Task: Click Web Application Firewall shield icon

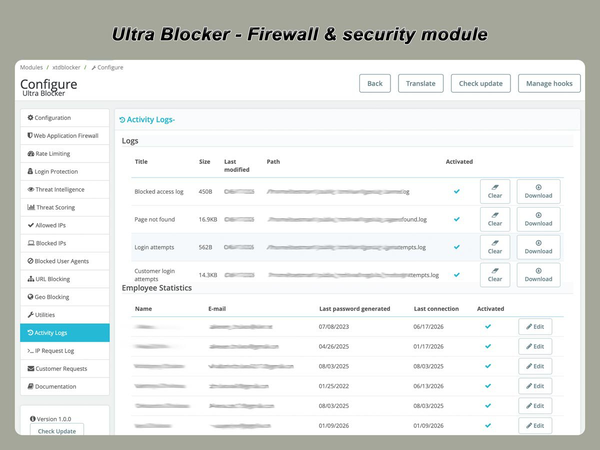Action: tap(30, 135)
